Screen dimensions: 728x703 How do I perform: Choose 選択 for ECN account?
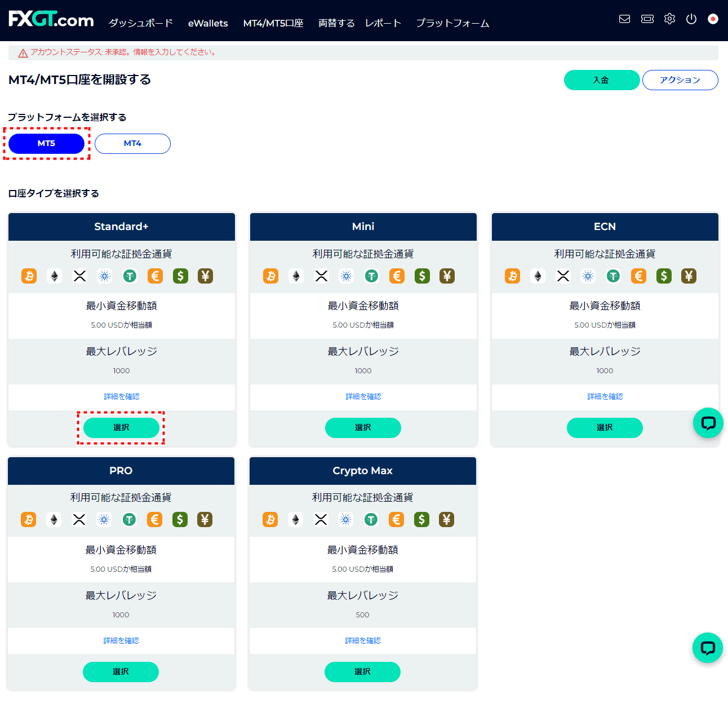tap(605, 428)
